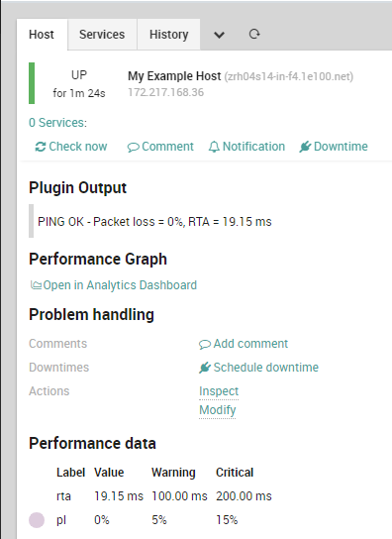Click the Schedule downtime plug icon

[x=205, y=368]
